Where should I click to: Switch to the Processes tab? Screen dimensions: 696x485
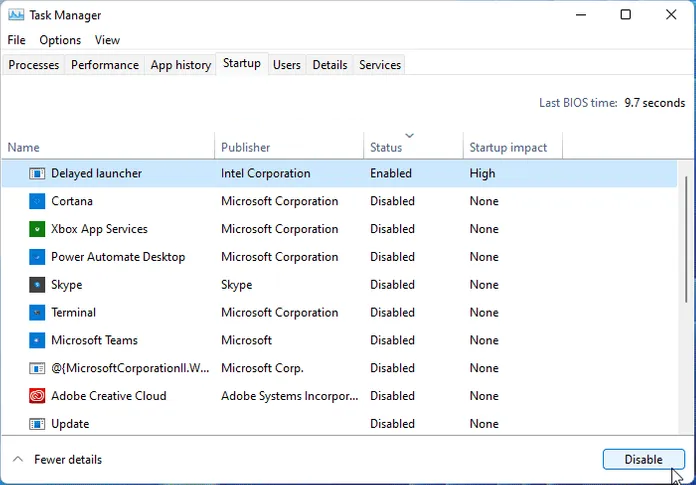(34, 65)
